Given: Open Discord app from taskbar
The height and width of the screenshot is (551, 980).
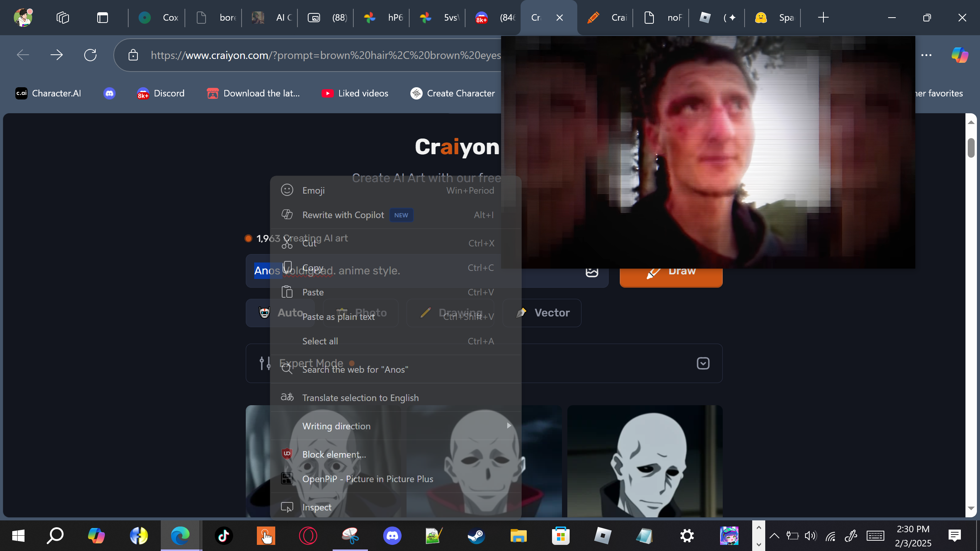Looking at the screenshot, I should coord(392,536).
